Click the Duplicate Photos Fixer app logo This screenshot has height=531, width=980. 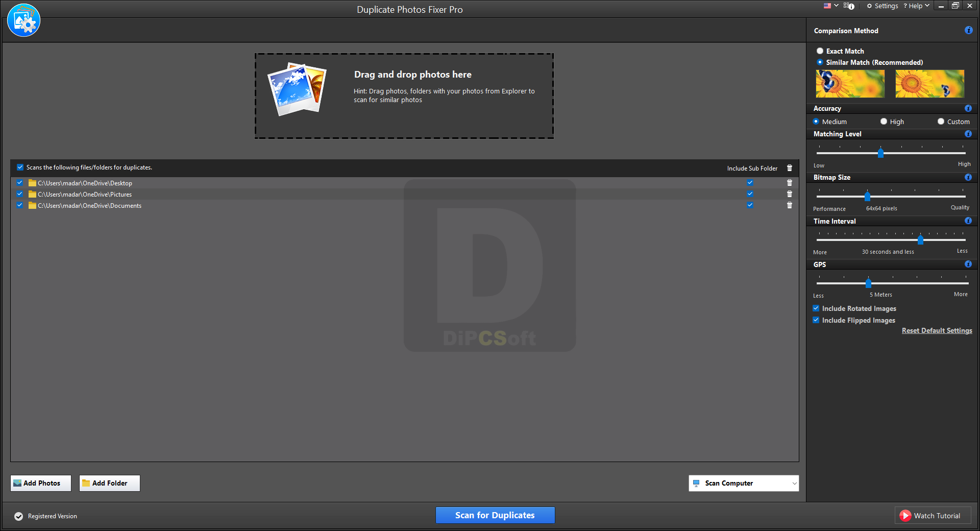pyautogui.click(x=23, y=20)
